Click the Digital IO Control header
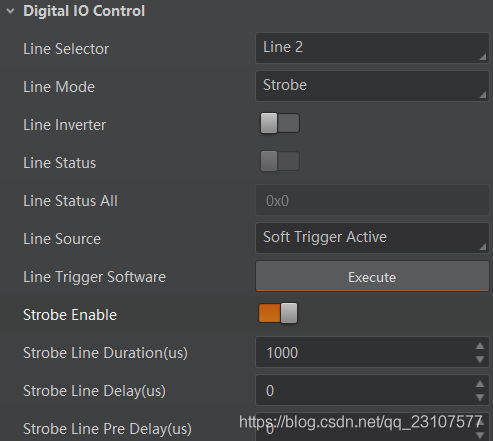493x441 pixels. [x=84, y=11]
